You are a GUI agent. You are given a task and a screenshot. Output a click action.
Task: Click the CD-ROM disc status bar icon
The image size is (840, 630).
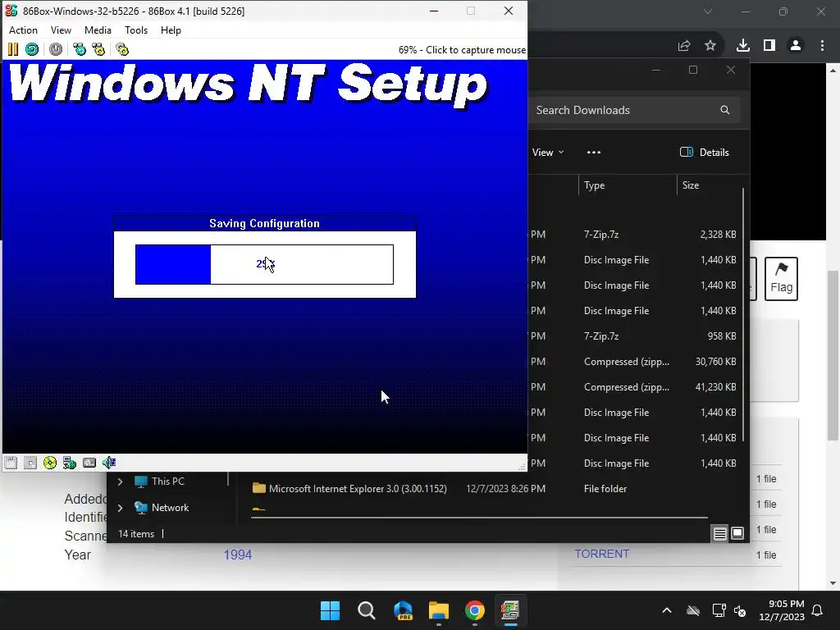pyautogui.click(x=50, y=463)
